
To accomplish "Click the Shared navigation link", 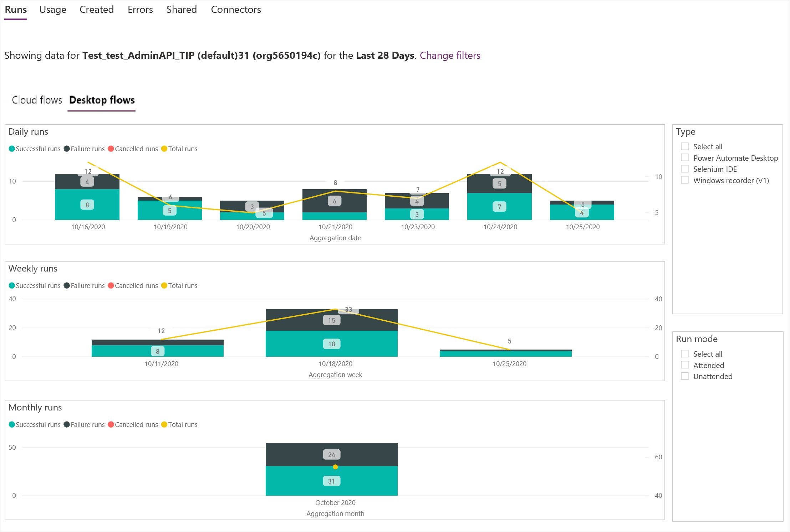I will [179, 9].
